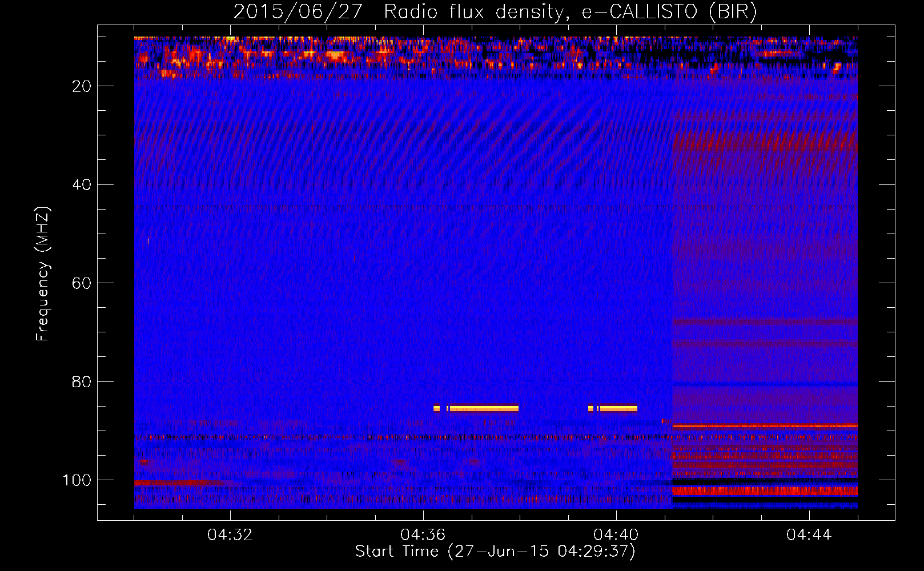Screen dimensions: 924x571
Task: Click the 20 MHz frequency tick label
Action: [82, 86]
